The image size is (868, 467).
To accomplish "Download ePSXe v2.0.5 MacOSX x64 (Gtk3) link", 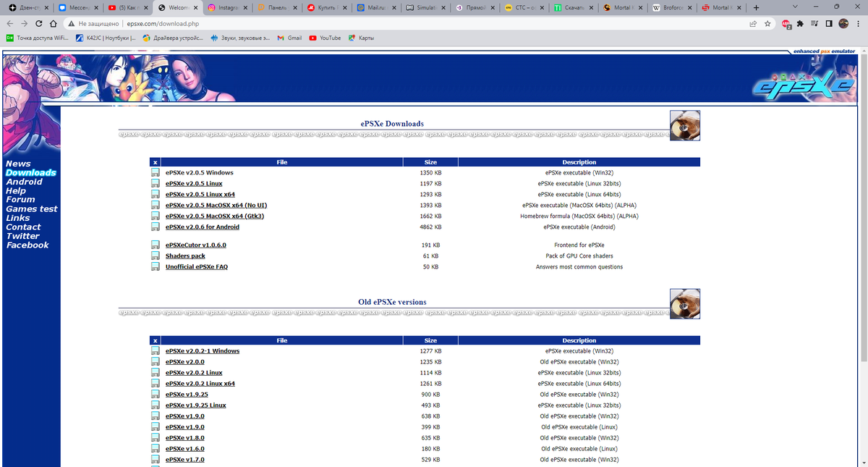I will [x=215, y=216].
